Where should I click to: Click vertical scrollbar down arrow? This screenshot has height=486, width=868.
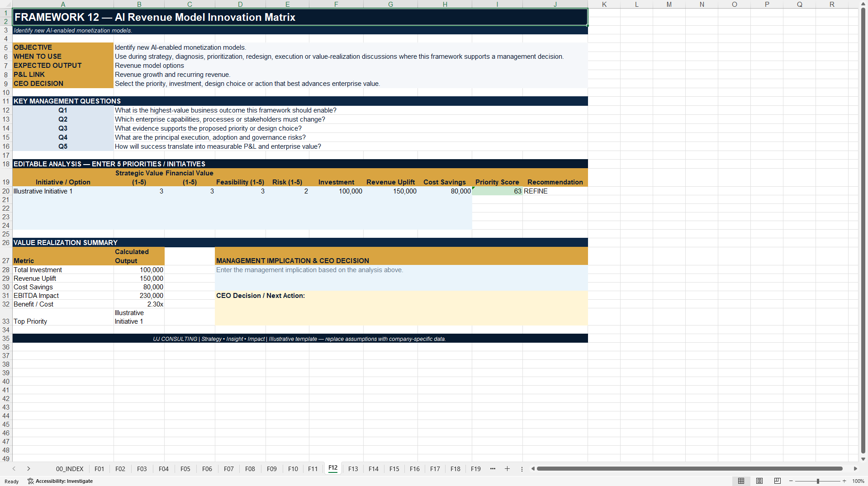coord(863,459)
